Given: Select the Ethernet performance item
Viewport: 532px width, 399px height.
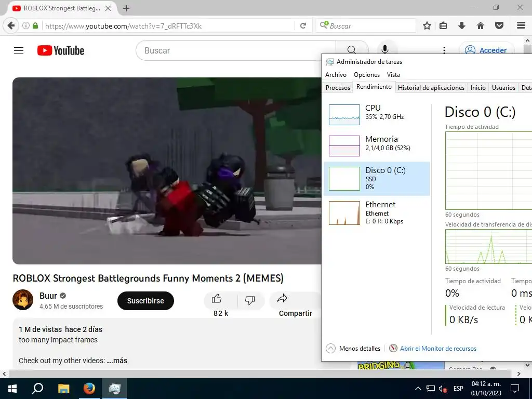Looking at the screenshot, I should (x=377, y=212).
